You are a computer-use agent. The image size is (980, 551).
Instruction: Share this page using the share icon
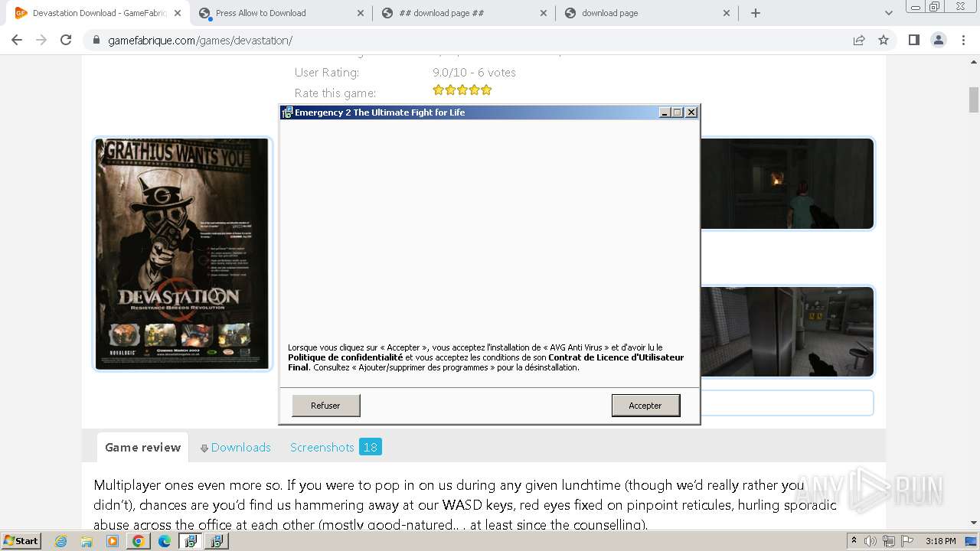tap(859, 40)
